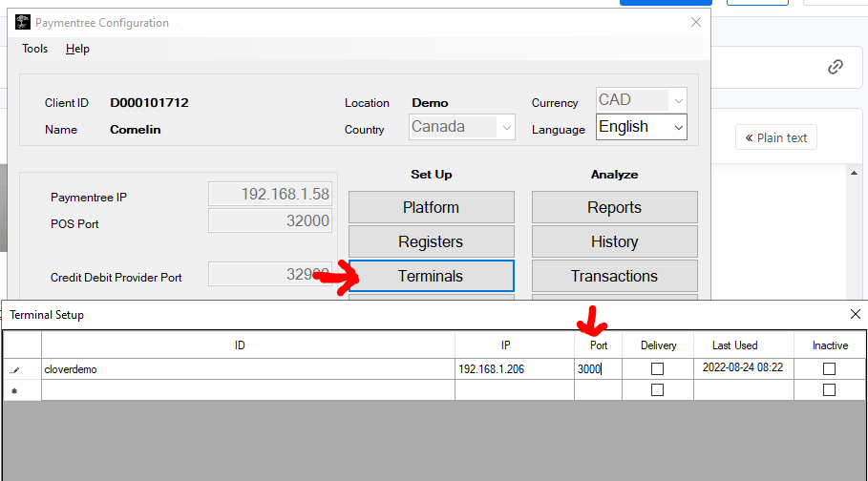The height and width of the screenshot is (481, 868).
Task: Open the Terminals setup button
Action: 432,276
